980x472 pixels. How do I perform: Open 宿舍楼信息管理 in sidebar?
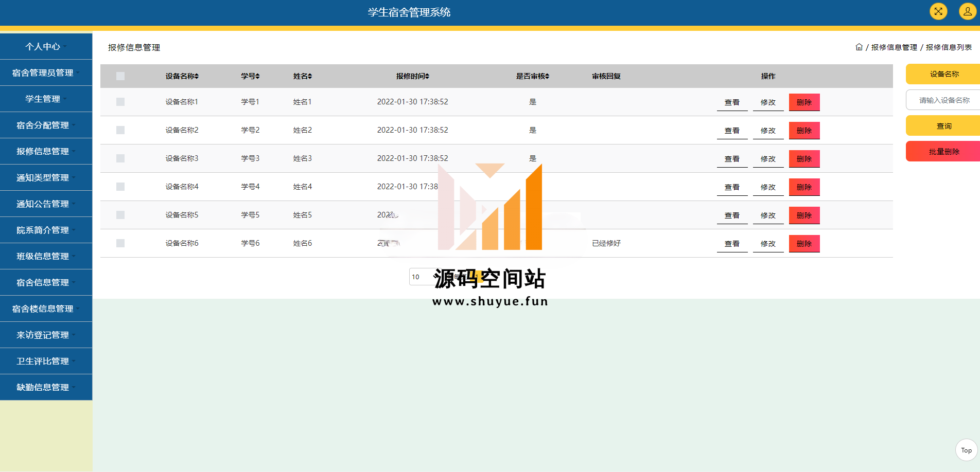click(46, 308)
